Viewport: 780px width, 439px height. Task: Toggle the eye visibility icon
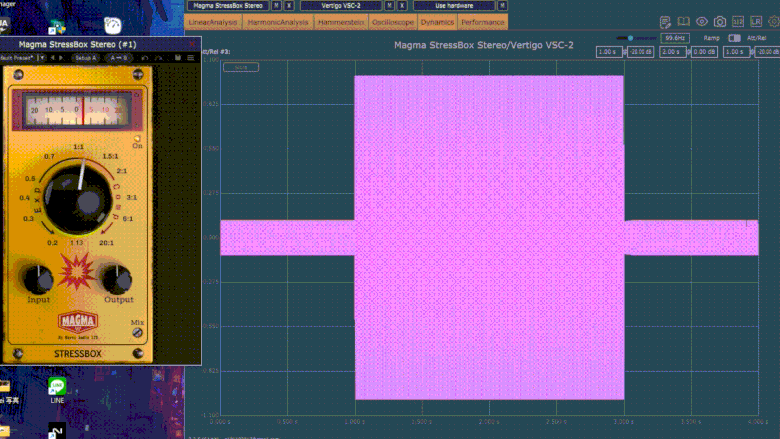[702, 22]
